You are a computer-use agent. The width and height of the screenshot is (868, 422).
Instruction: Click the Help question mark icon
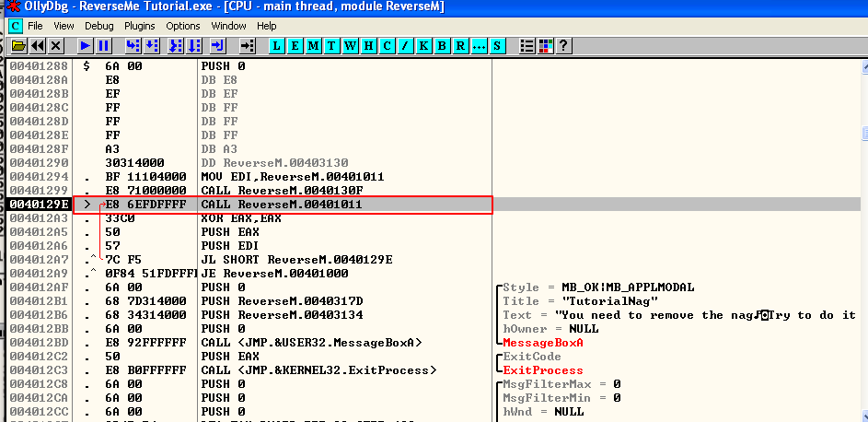coord(563,45)
